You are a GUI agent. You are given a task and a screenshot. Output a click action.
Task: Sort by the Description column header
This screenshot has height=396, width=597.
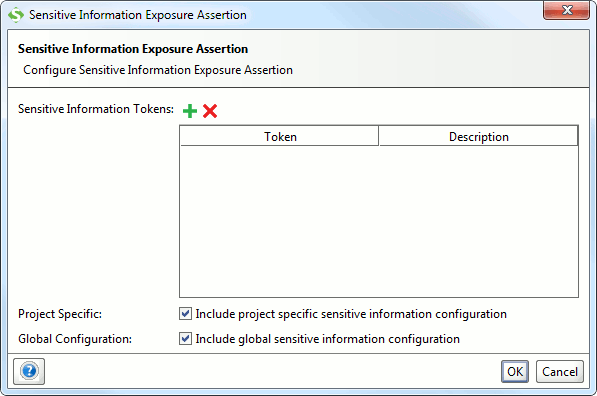479,136
